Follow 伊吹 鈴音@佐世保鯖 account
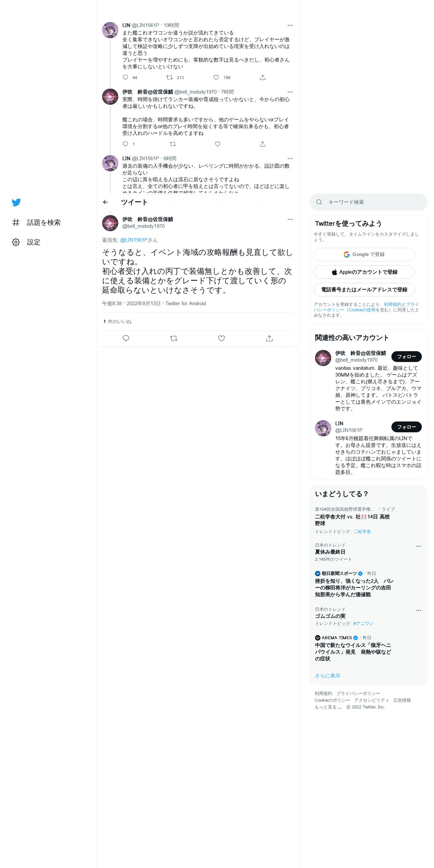 [406, 357]
